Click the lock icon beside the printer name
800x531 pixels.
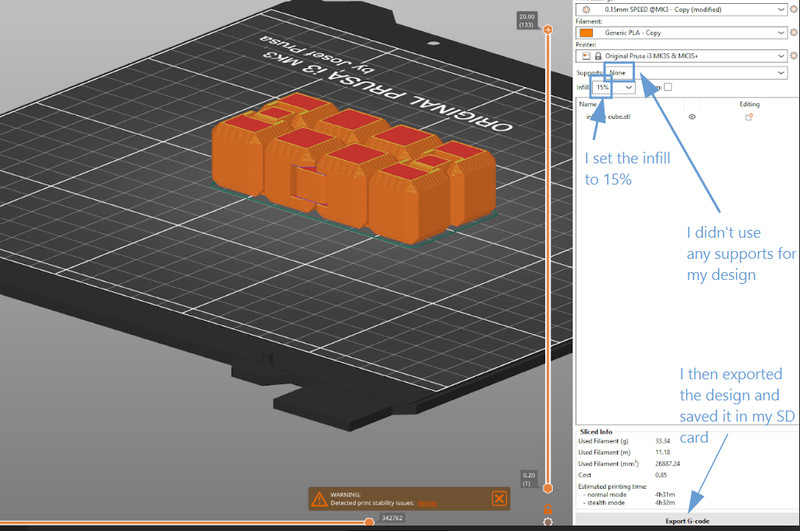pos(598,56)
